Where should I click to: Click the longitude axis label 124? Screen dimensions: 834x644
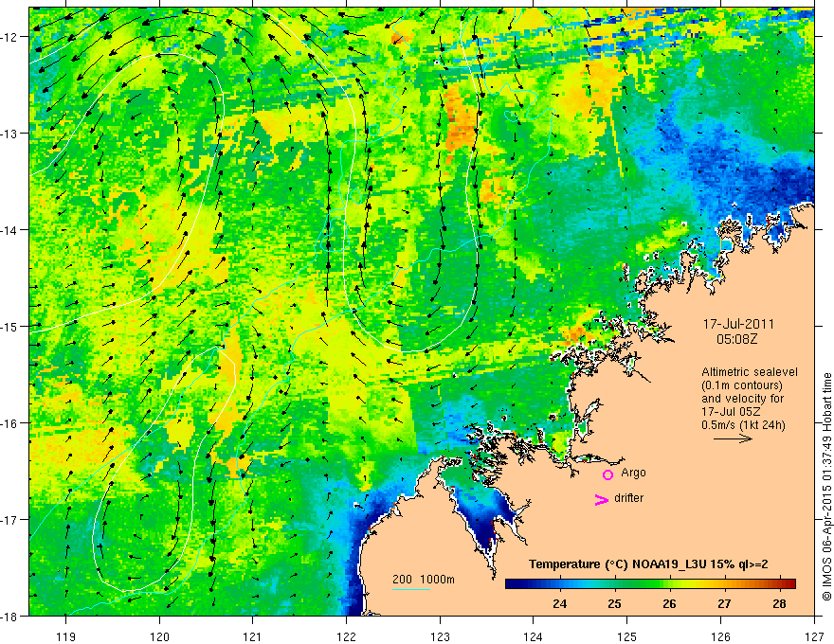534,636
